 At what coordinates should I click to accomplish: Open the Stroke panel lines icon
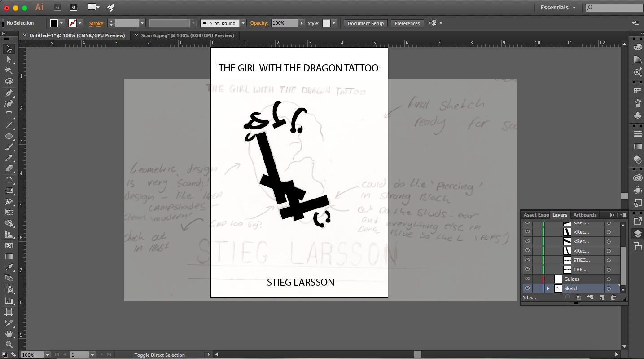tap(637, 134)
